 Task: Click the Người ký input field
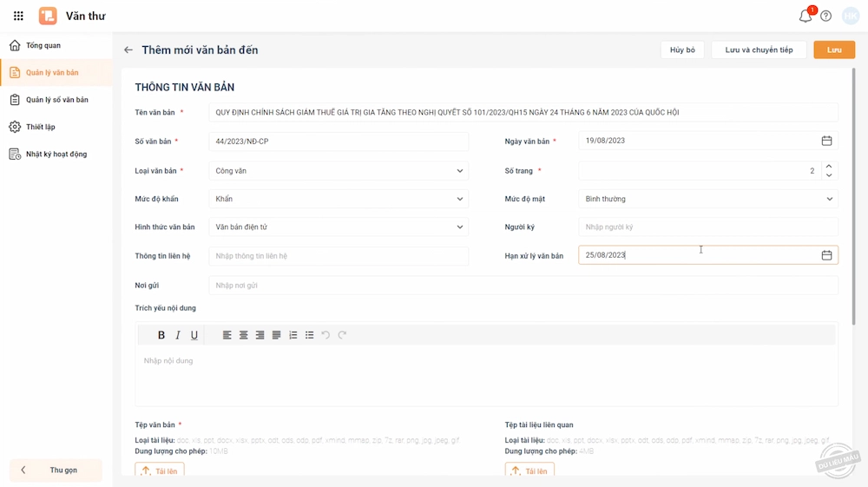[x=708, y=227]
